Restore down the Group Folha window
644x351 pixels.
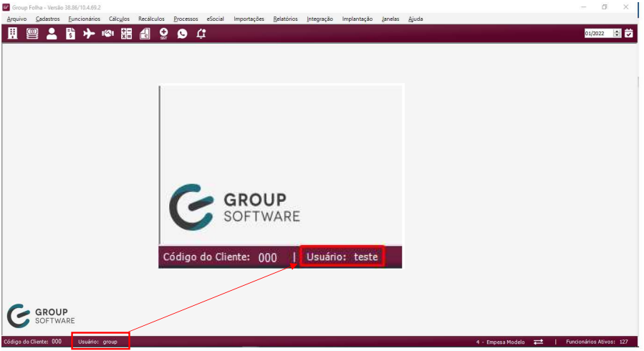click(x=604, y=7)
